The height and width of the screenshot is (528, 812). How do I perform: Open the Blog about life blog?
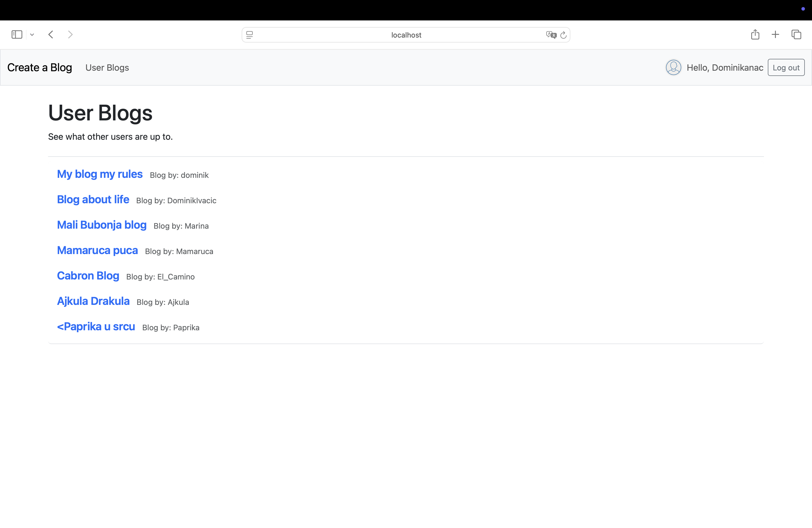[93, 200]
